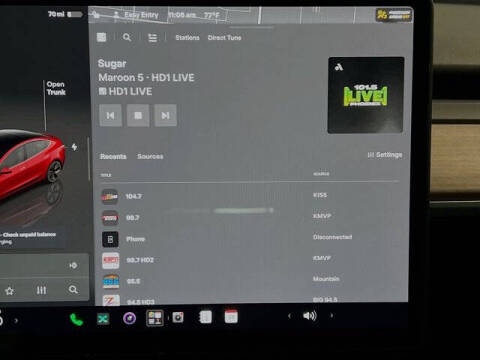Open the purple dashcam dock icon

(x=129, y=319)
